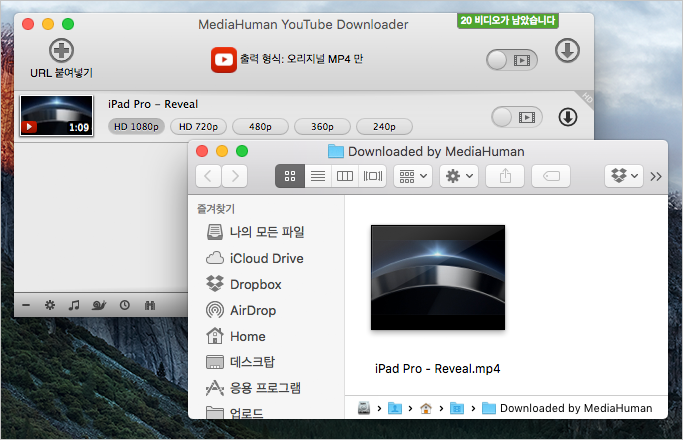Click the home icon in path bar

click(x=426, y=408)
